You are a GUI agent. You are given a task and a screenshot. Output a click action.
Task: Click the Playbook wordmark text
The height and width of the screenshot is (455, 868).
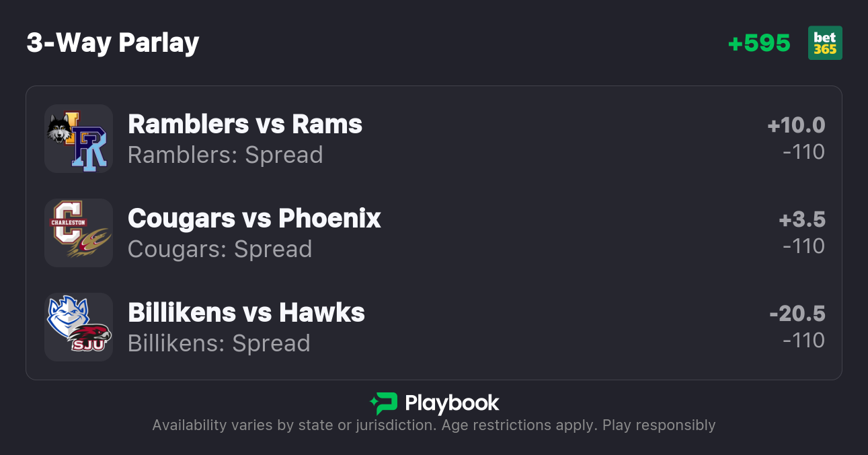click(452, 403)
